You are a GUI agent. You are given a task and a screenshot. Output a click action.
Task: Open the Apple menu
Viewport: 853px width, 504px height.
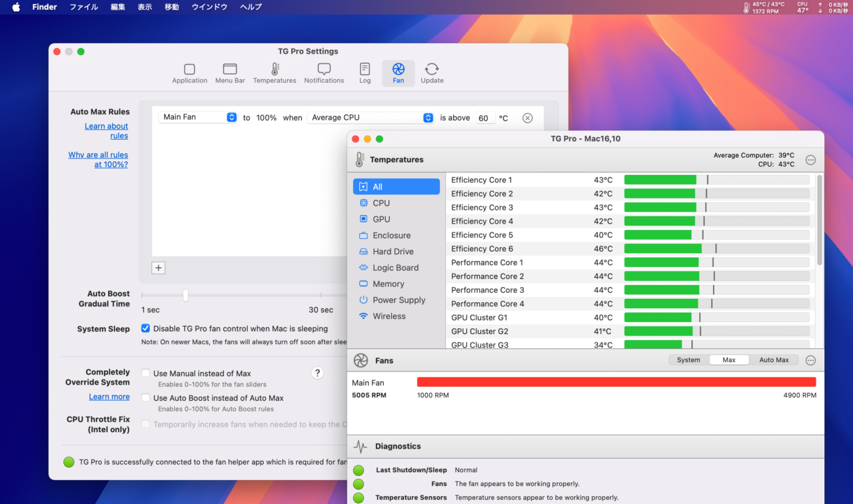click(16, 7)
